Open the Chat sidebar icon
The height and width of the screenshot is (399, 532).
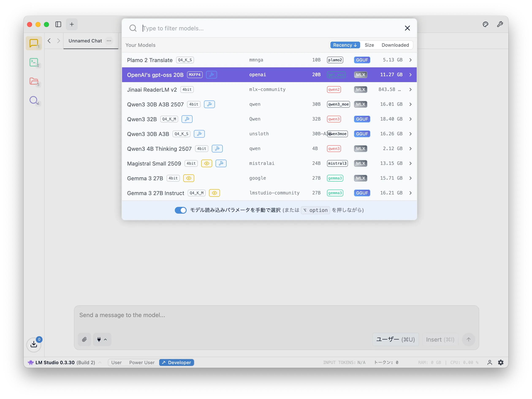pyautogui.click(x=34, y=43)
